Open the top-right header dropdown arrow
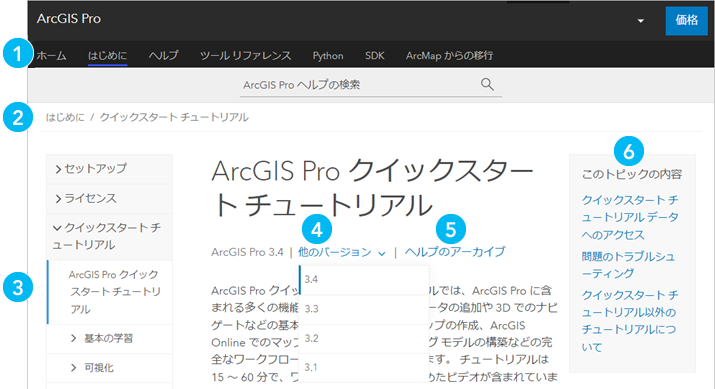Viewport: 715px width, 389px height. pos(641,21)
